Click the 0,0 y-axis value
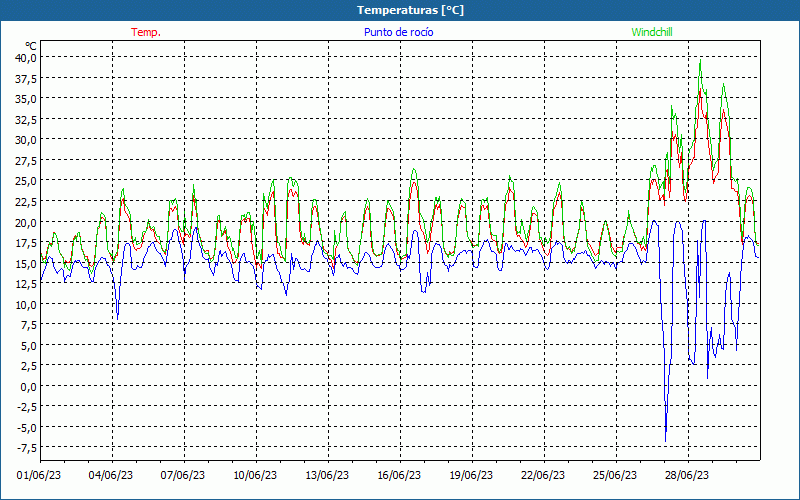800x500 pixels. [x=28, y=387]
